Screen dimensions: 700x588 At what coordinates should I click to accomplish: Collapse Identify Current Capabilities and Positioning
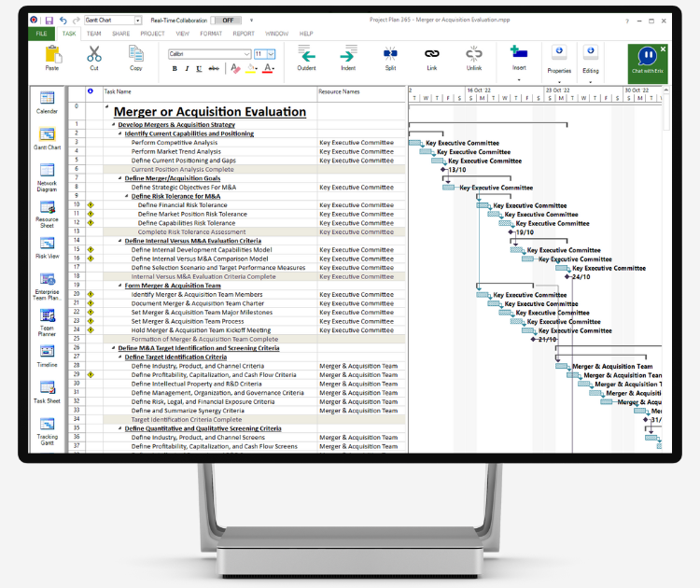tap(120, 133)
